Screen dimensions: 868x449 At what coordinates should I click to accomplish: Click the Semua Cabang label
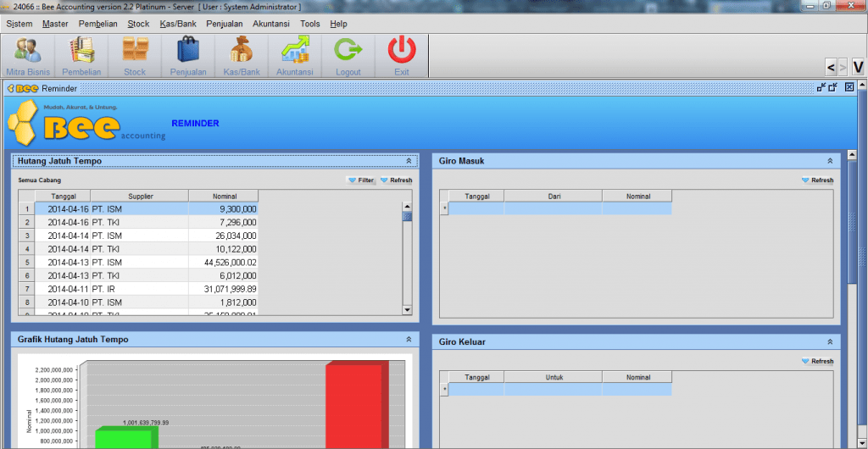[39, 180]
